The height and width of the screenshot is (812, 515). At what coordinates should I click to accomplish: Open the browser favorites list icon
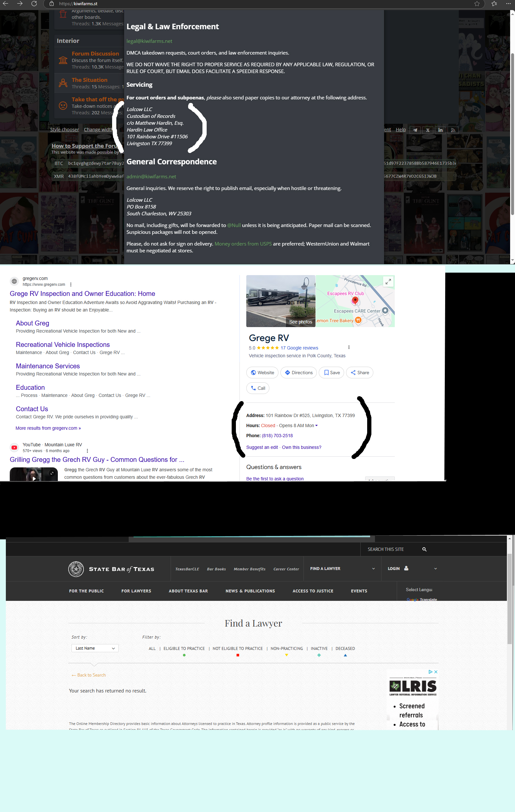[x=494, y=4]
